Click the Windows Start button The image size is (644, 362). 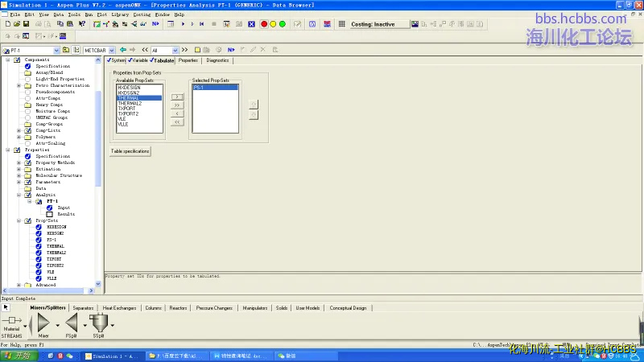[19, 356]
